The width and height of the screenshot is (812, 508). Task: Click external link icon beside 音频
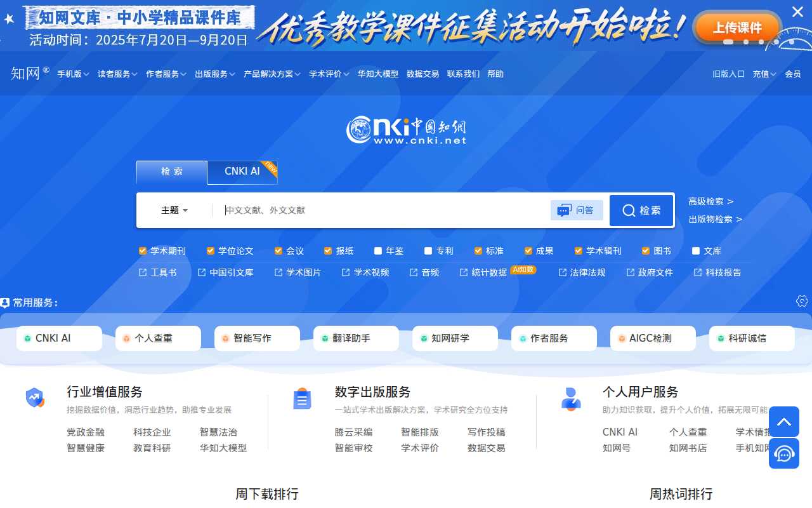(x=414, y=272)
